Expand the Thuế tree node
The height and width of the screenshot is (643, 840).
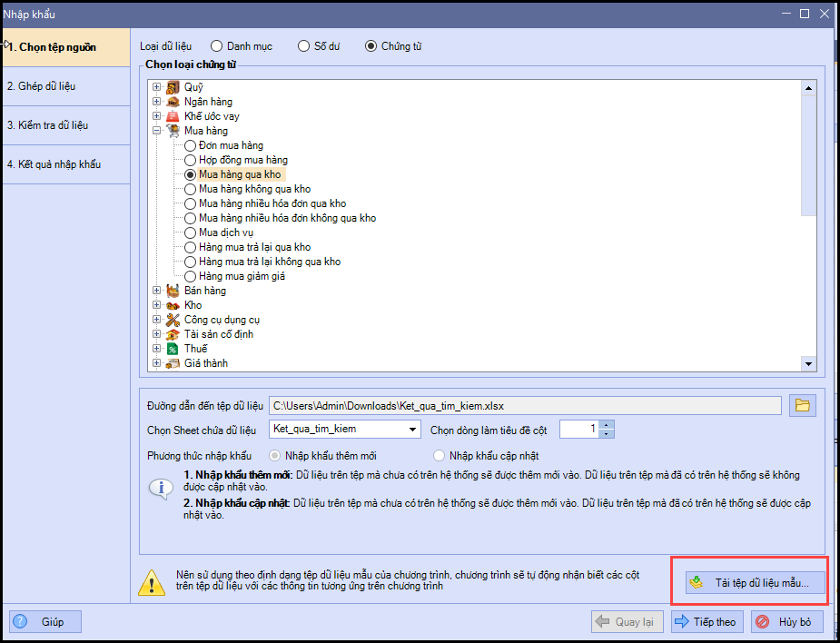156,349
